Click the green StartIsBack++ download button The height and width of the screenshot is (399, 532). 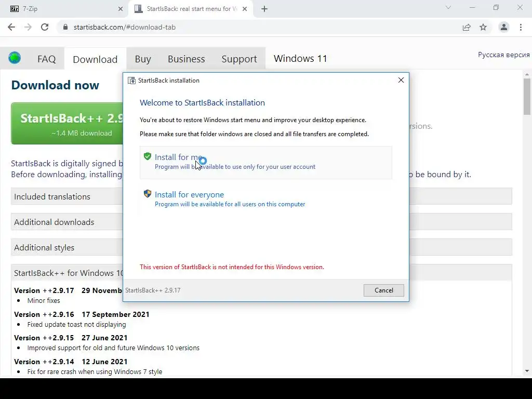click(x=67, y=124)
